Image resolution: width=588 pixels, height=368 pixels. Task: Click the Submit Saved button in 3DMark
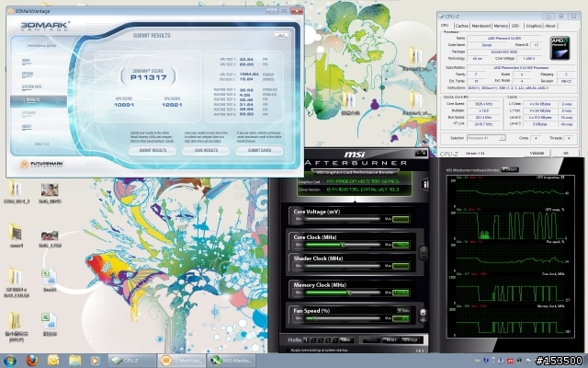259,150
